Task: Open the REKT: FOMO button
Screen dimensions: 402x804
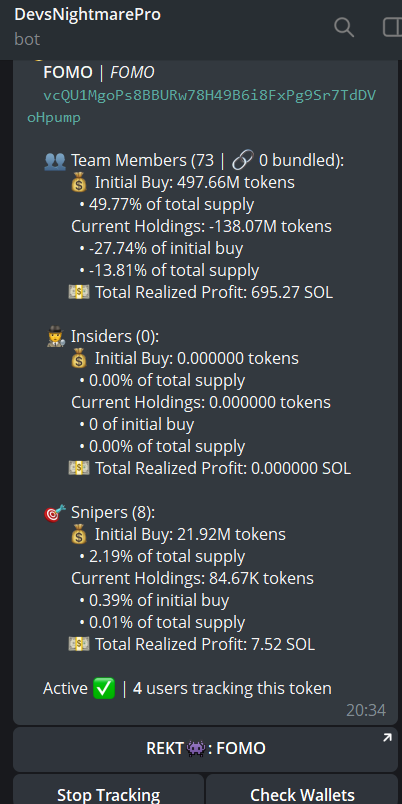Action: pos(205,749)
